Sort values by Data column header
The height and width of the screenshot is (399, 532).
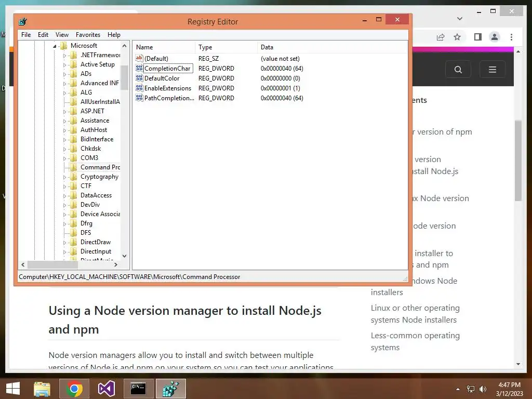coord(332,47)
